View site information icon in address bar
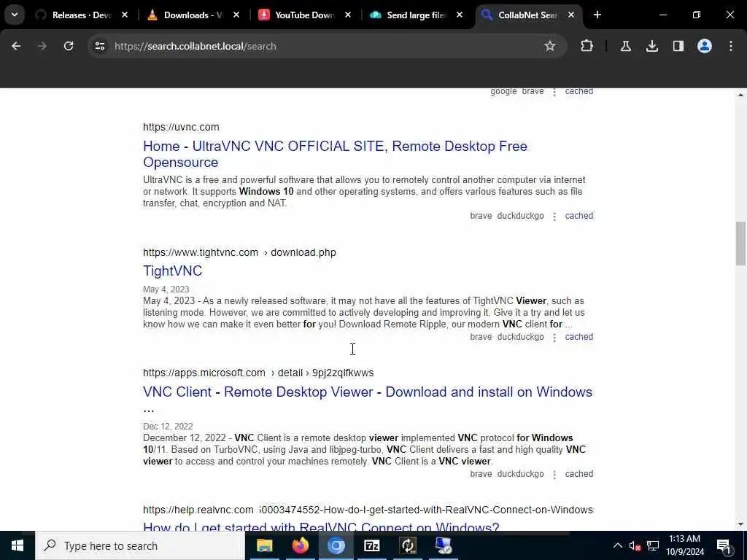 tap(99, 46)
